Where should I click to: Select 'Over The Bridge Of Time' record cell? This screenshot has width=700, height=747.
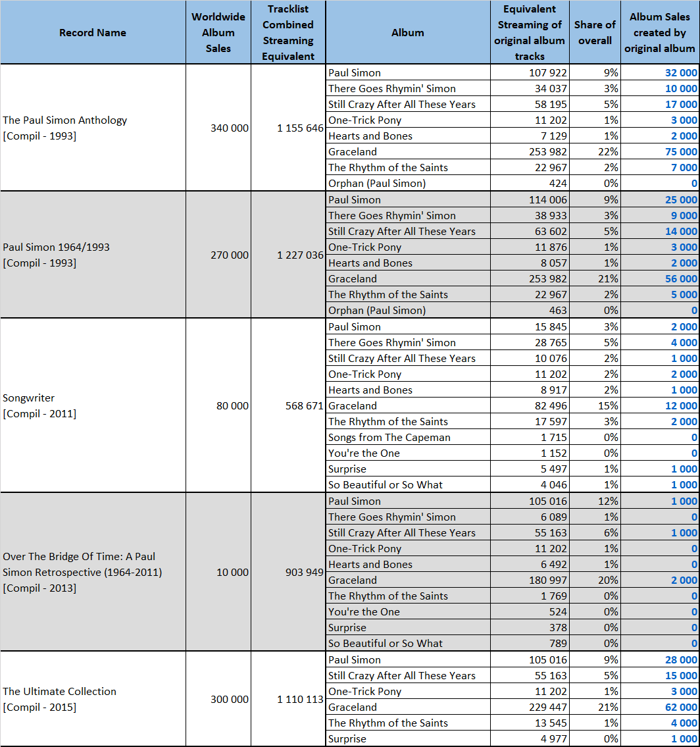coord(93,572)
